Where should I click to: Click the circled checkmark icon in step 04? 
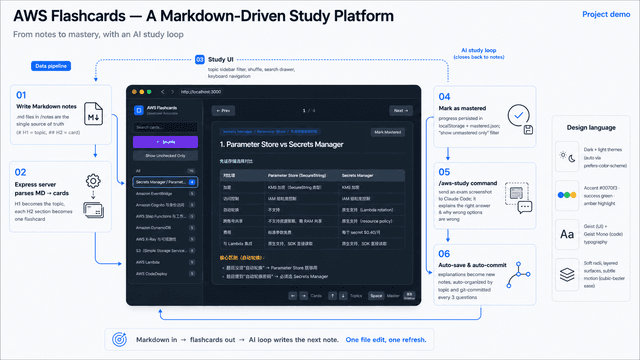coord(518,116)
